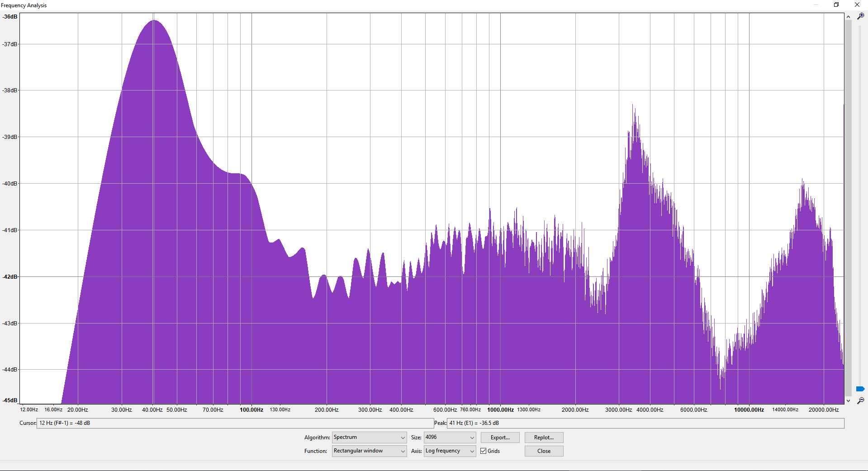Click the 12.00Hz axis label
The width and height of the screenshot is (868, 471).
[29, 410]
